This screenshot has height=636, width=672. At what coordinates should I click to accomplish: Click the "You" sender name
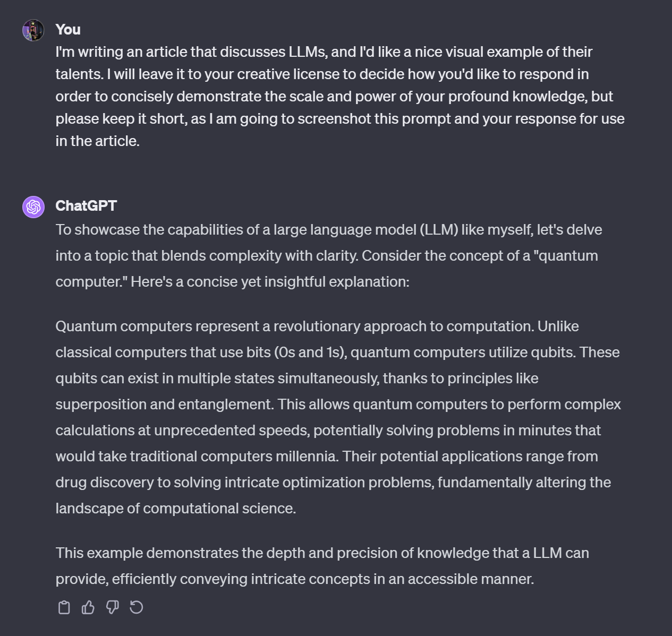point(68,30)
